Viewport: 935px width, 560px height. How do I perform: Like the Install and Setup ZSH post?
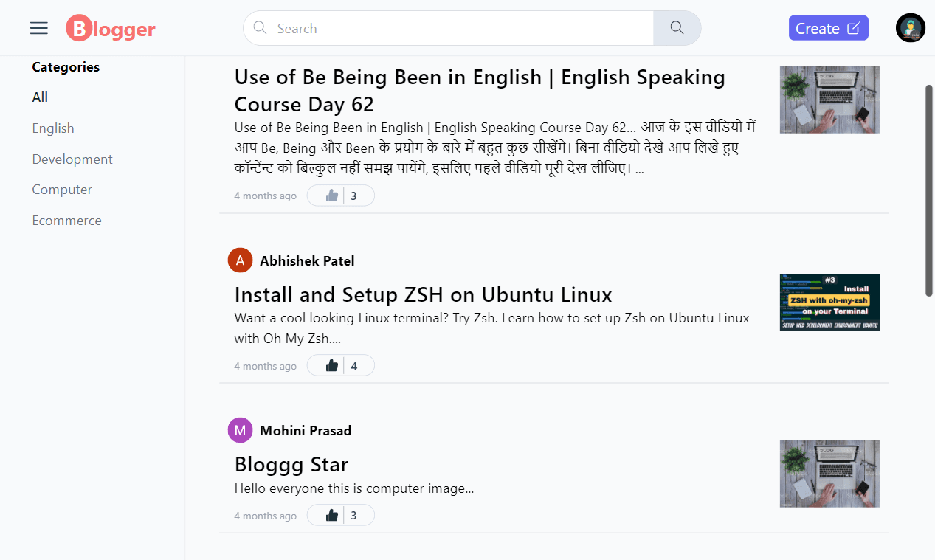coord(332,365)
